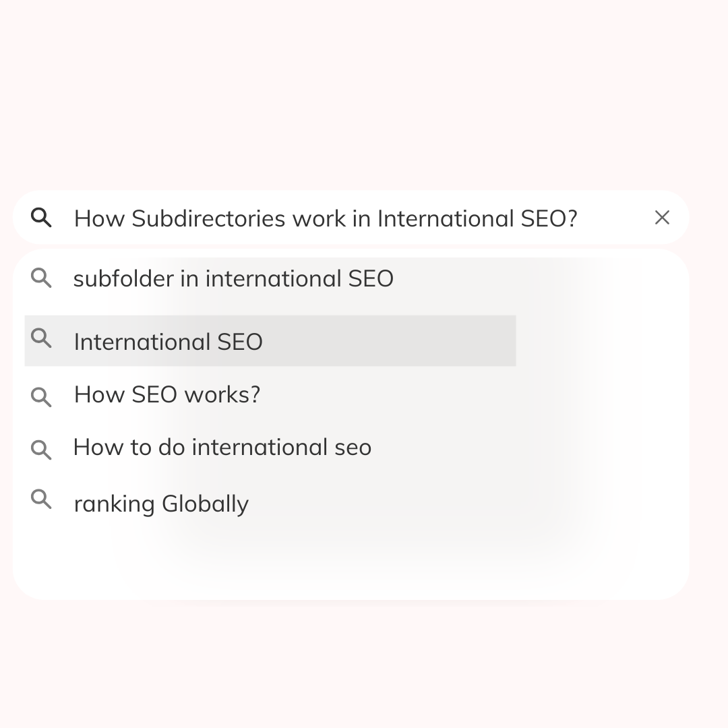Click the search icon beside 'subfolder in international SEO'

(41, 278)
